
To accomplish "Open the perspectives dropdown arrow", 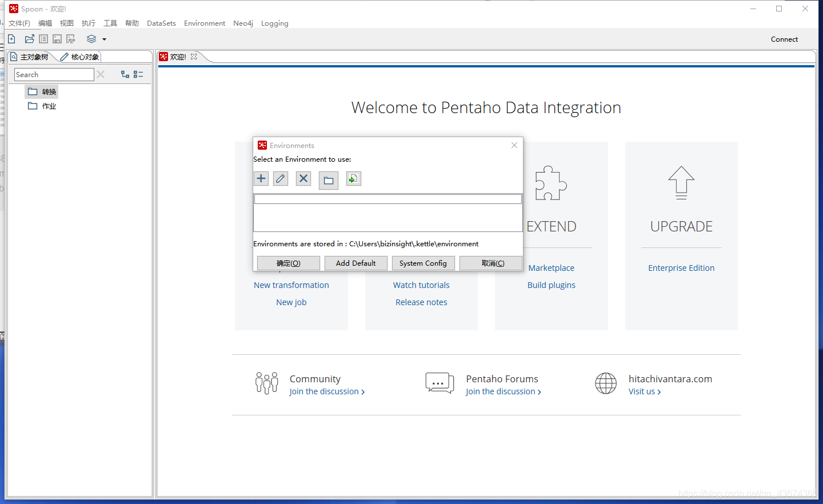I will tap(104, 39).
